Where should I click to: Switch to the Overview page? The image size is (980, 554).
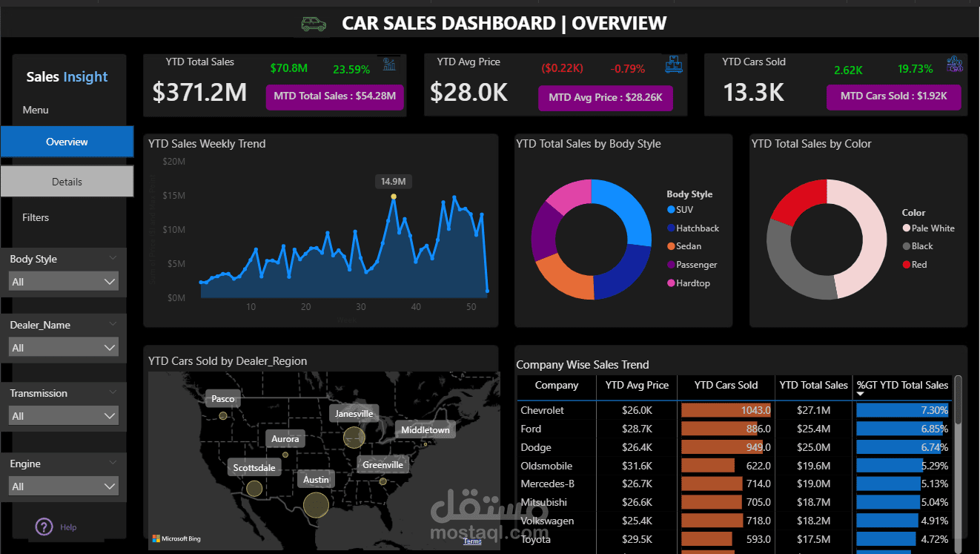tap(67, 142)
